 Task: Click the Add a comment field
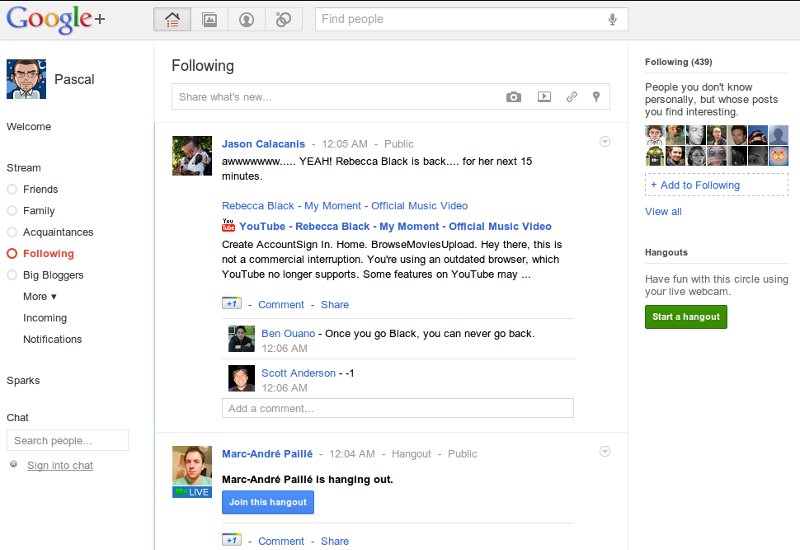click(397, 408)
